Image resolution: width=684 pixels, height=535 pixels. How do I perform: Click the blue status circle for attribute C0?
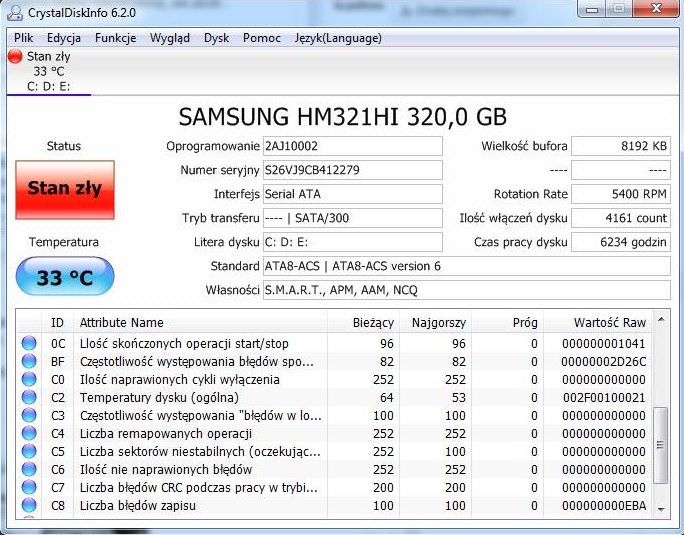pos(29,379)
